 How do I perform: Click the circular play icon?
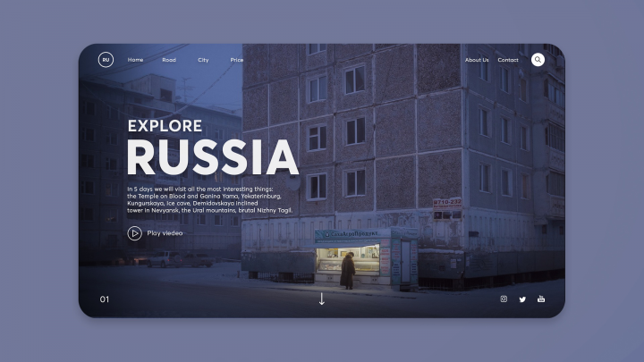134,233
